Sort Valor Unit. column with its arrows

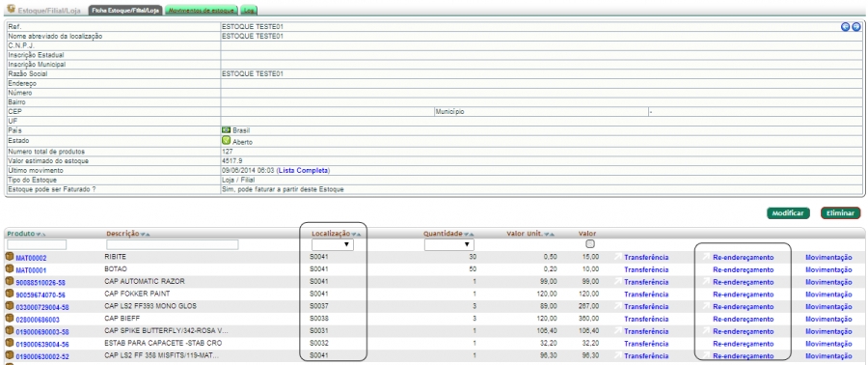pyautogui.click(x=550, y=235)
